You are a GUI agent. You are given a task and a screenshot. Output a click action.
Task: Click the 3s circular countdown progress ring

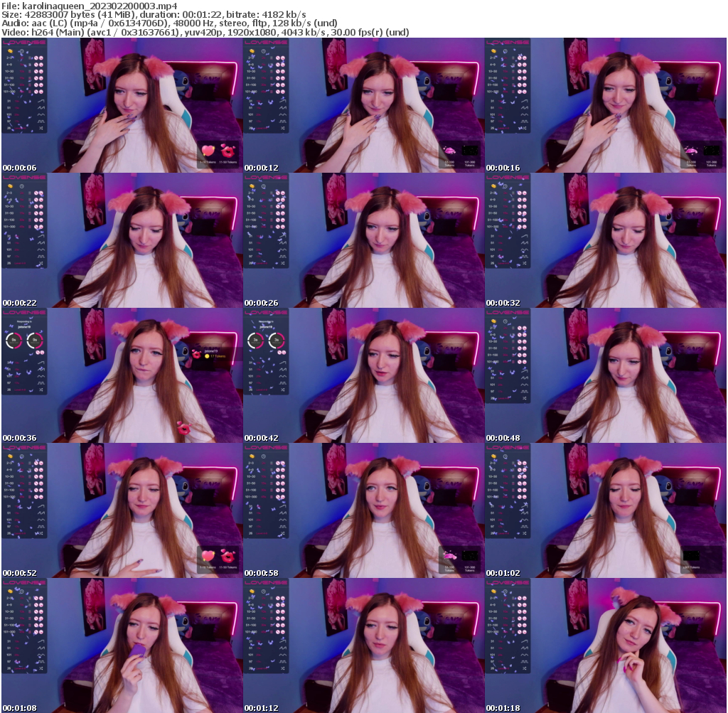pyautogui.click(x=14, y=340)
